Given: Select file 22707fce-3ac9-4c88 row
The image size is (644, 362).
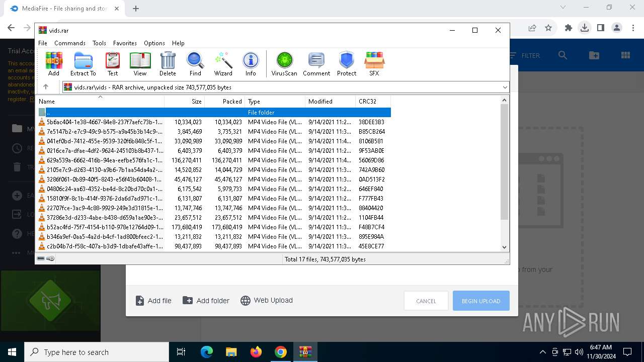Looking at the screenshot, I should (x=213, y=208).
